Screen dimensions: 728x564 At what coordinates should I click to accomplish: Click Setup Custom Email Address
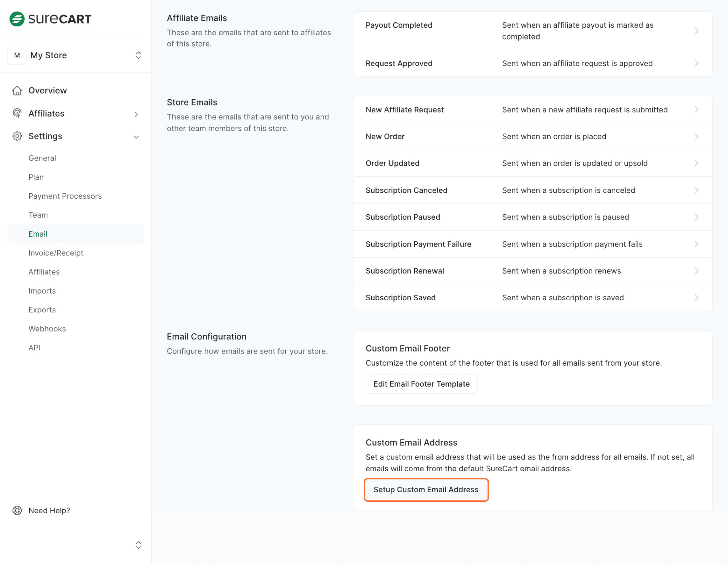pyautogui.click(x=426, y=489)
